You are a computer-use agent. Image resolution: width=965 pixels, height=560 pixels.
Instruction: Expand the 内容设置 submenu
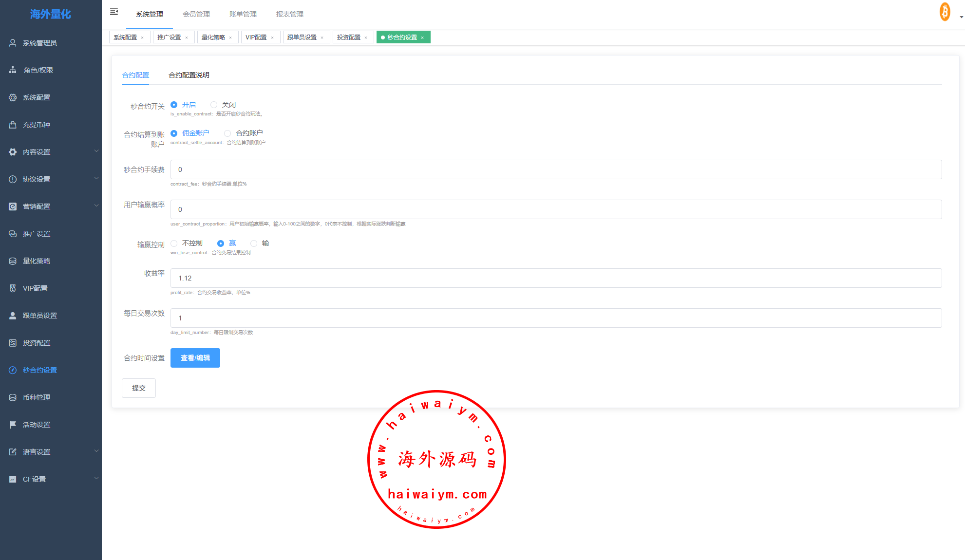(96, 151)
